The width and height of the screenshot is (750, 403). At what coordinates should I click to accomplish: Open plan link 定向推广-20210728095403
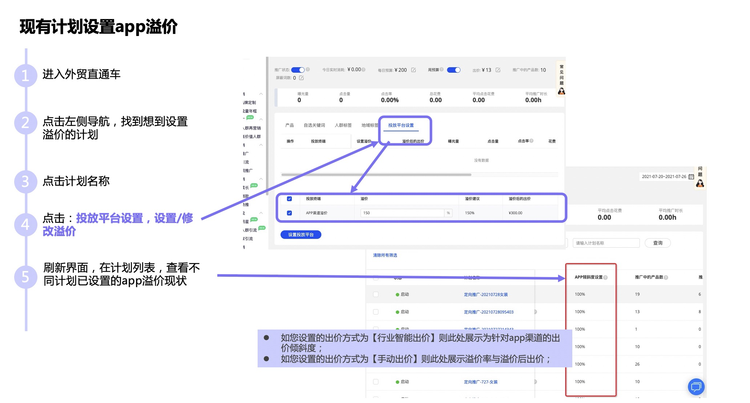coord(488,312)
